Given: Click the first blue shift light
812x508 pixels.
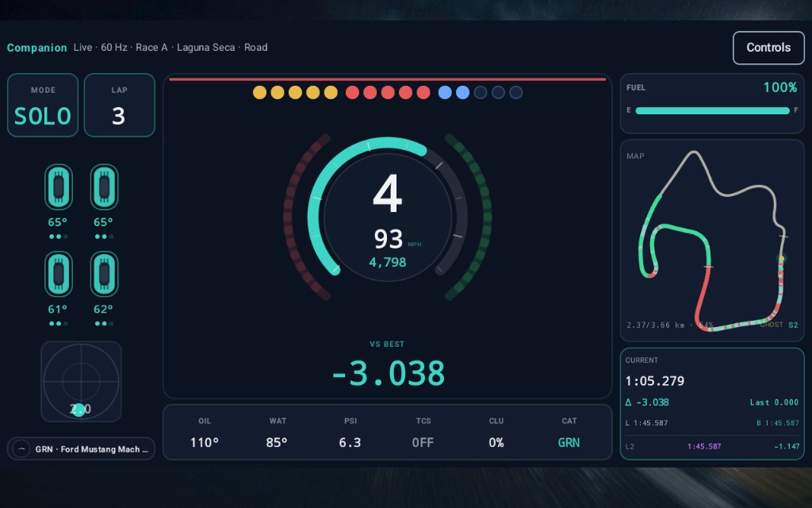Looking at the screenshot, I should coord(445,92).
